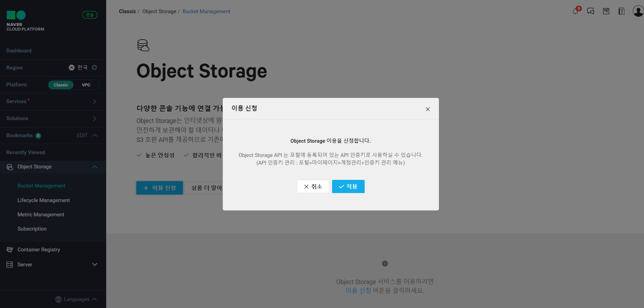Click Container Registry icon
This screenshot has height=308, width=644.
10,250
